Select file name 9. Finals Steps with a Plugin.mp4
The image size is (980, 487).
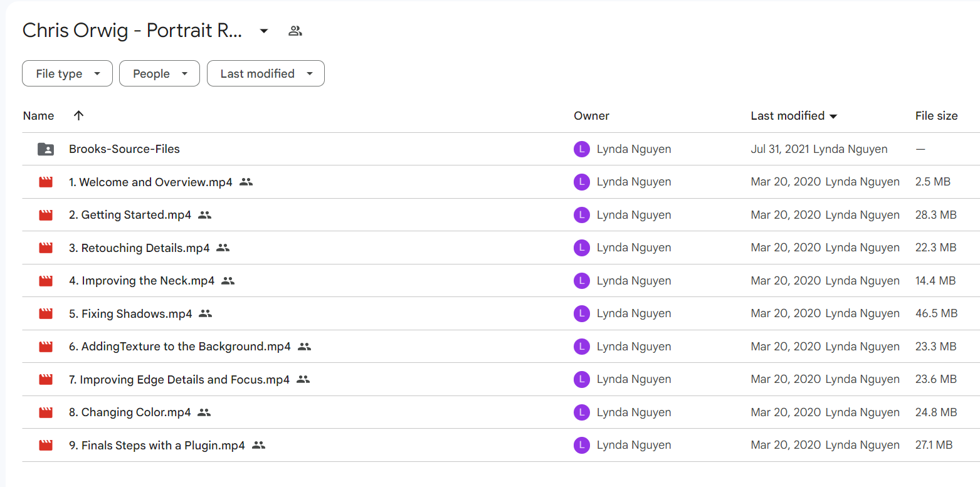tap(157, 446)
